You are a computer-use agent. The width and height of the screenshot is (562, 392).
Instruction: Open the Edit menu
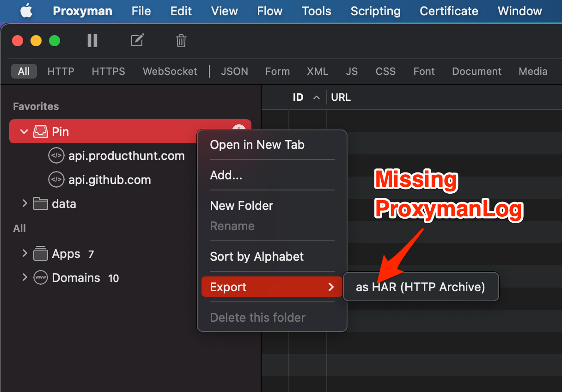pyautogui.click(x=181, y=11)
